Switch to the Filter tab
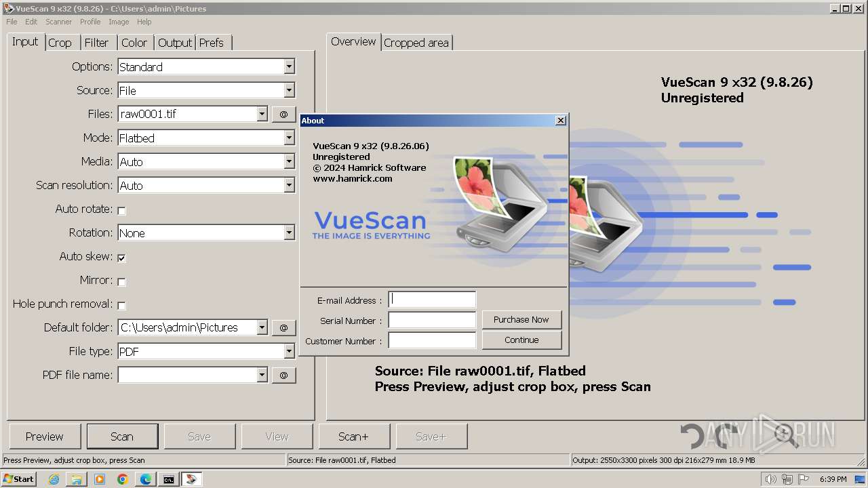868x488 pixels. pos(96,43)
